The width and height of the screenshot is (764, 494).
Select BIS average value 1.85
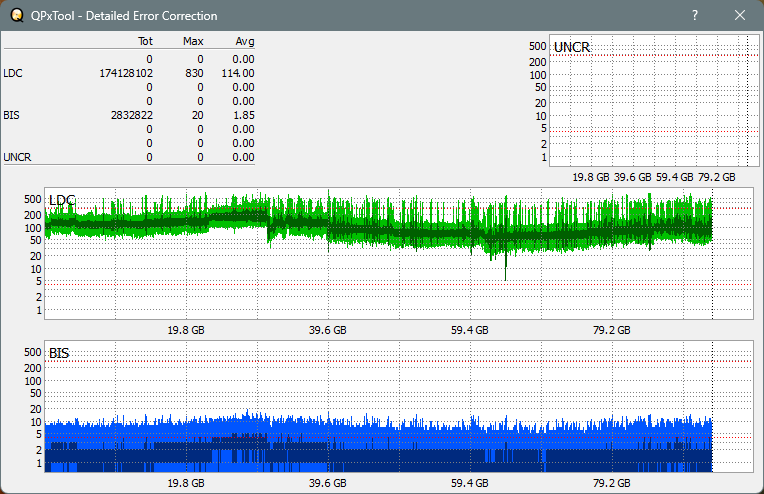(244, 115)
